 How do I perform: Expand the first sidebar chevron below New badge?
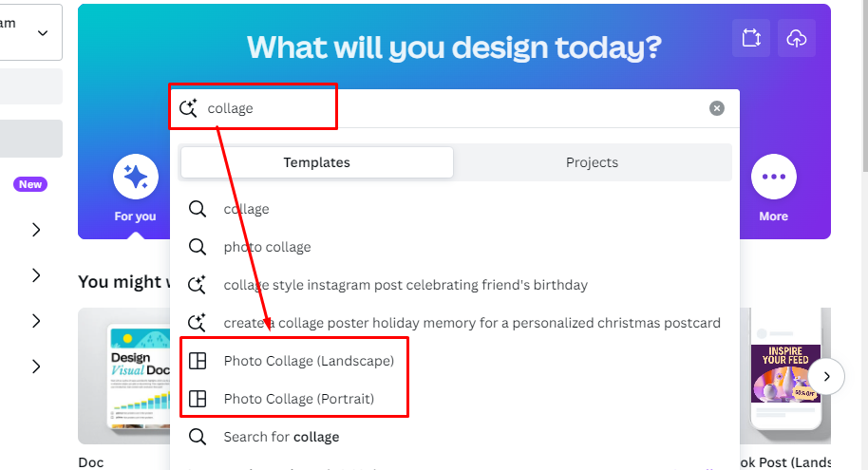point(36,229)
